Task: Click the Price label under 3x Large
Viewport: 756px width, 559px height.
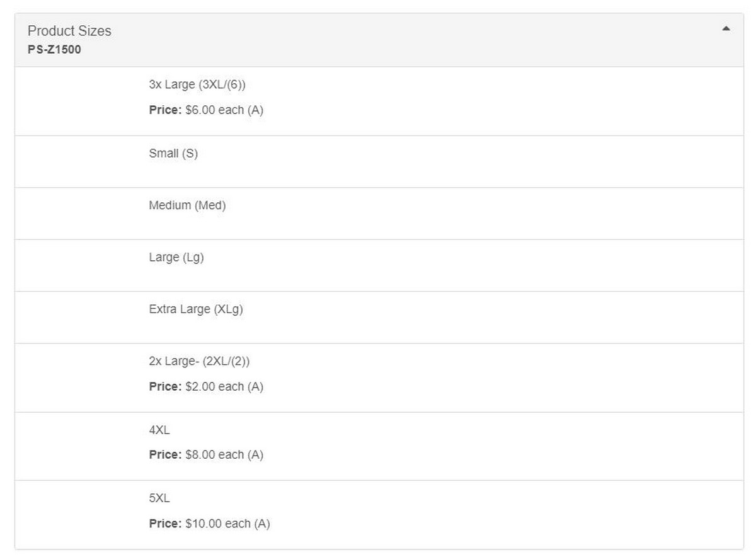Action: point(165,110)
